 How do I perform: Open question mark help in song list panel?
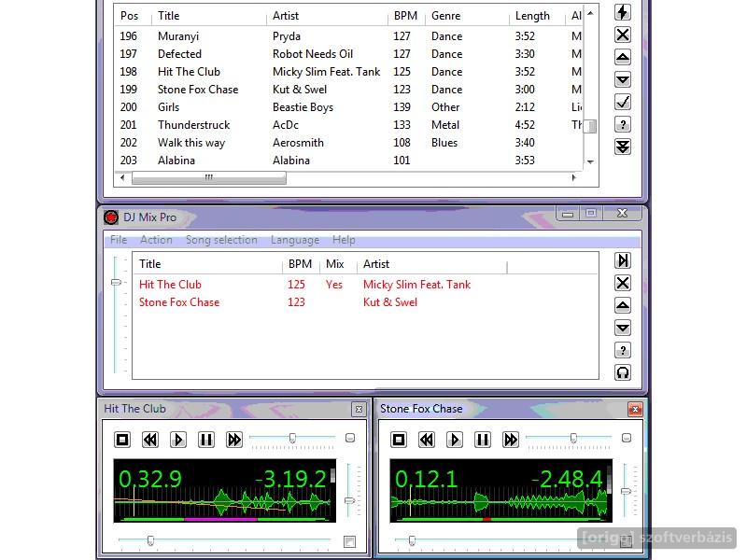pyautogui.click(x=623, y=125)
